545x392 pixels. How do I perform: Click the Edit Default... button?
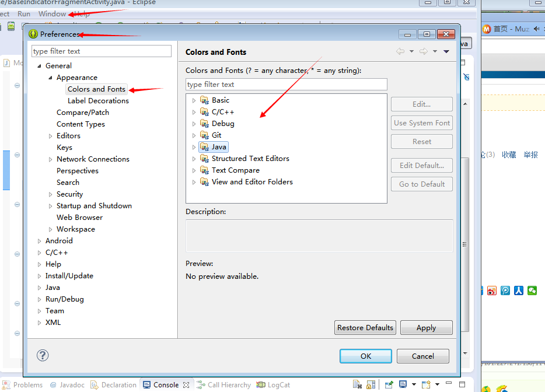422,166
